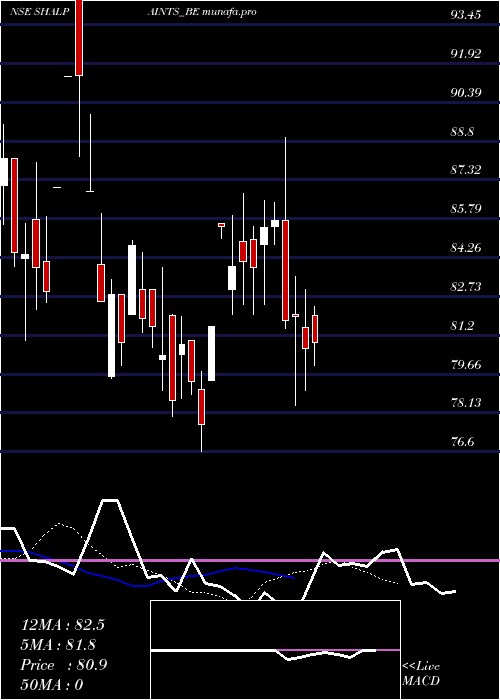500x700 pixels.
Task: Click the NSE SHALP chart title text
Action: tap(40, 12)
